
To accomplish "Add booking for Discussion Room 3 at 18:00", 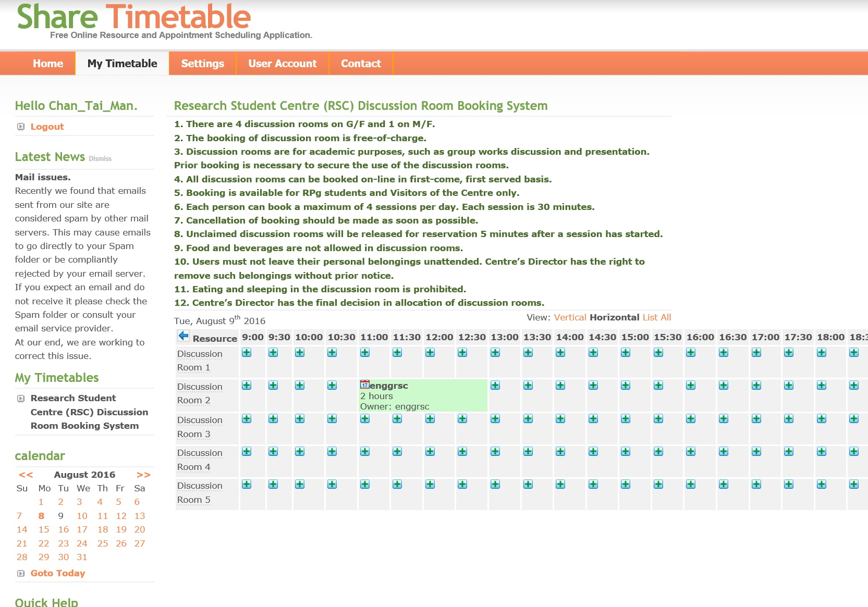I will (822, 419).
